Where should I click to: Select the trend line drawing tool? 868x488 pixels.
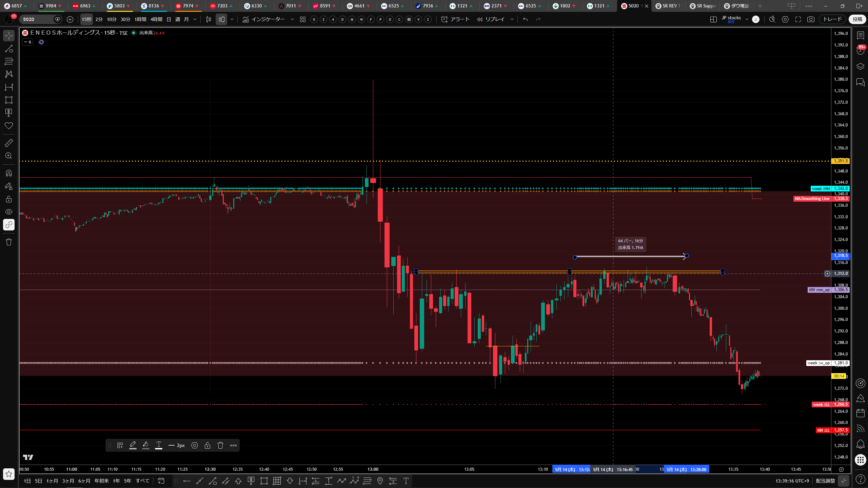(x=9, y=48)
